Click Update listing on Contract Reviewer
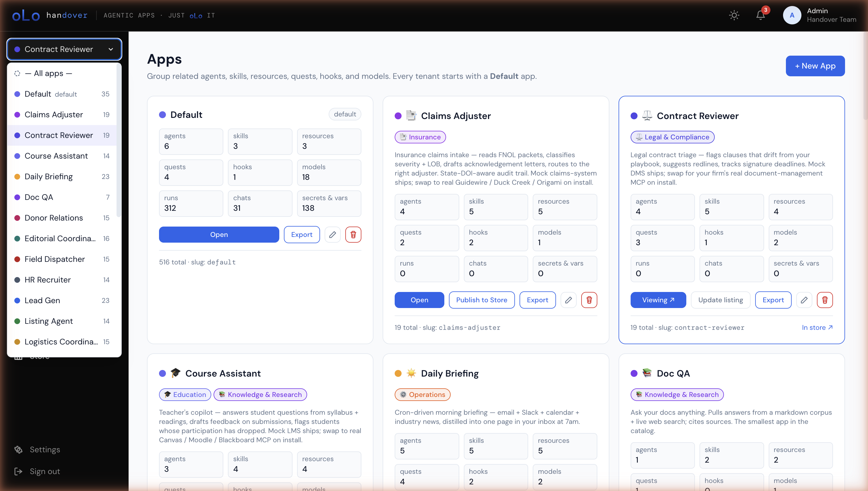 coord(720,300)
